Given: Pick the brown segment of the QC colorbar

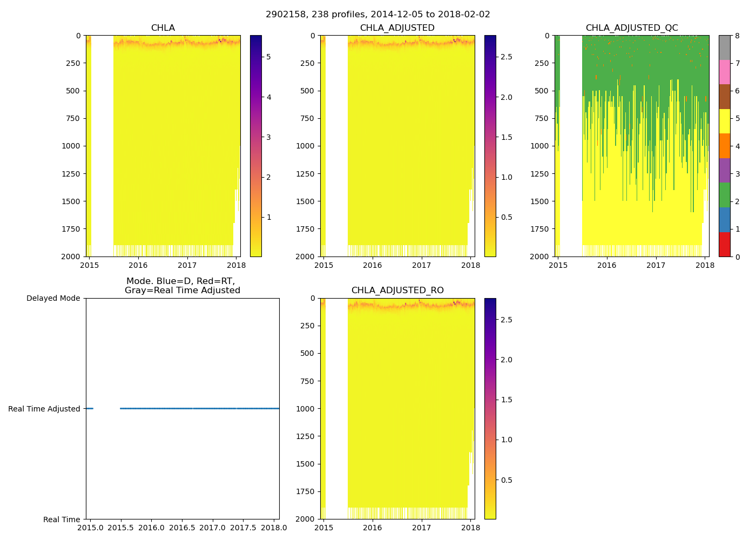Looking at the screenshot, I should (x=724, y=97).
